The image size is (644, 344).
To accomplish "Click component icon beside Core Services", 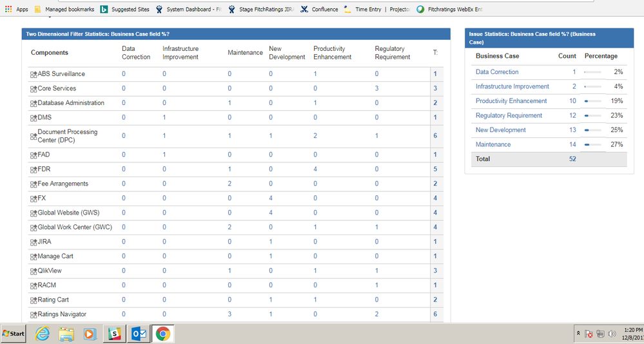I will [x=34, y=89].
